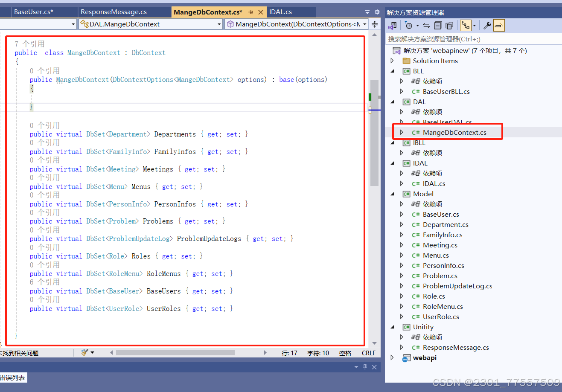
Task: Toggle the Preview Selected Items icon
Action: tap(499, 26)
